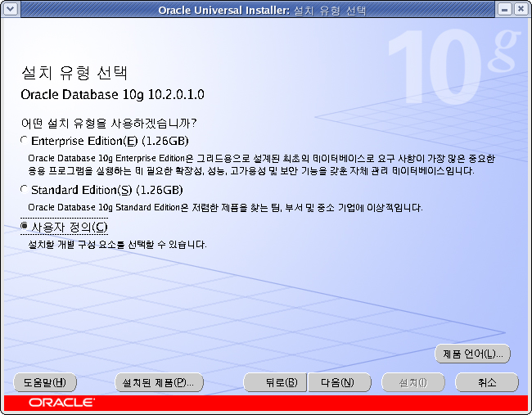Click 설치된 제품(P)... installed products button

pyautogui.click(x=159, y=382)
